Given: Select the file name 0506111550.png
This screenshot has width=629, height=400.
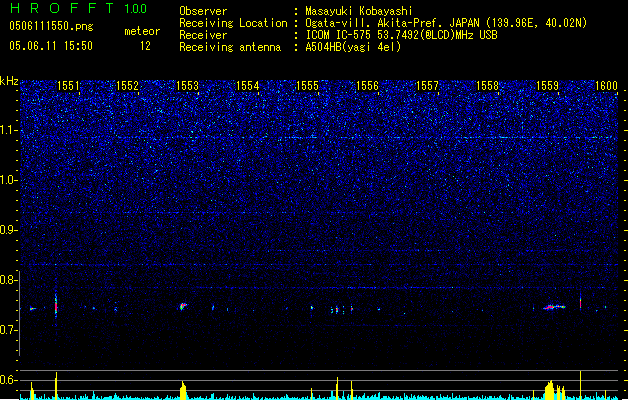Looking at the screenshot, I should click(51, 26).
